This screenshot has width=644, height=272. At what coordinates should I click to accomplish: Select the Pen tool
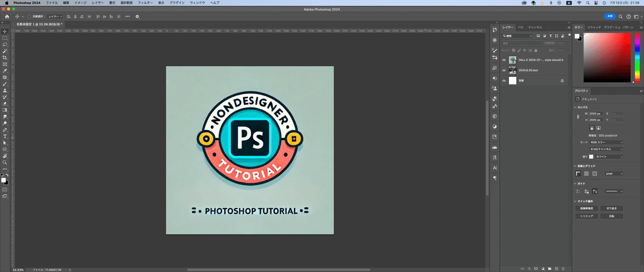5,130
